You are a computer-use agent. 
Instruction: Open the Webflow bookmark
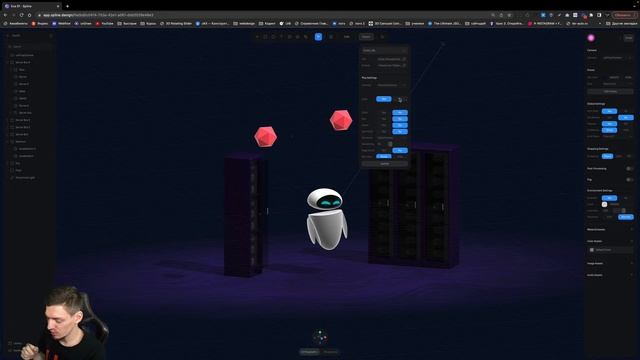click(61, 24)
